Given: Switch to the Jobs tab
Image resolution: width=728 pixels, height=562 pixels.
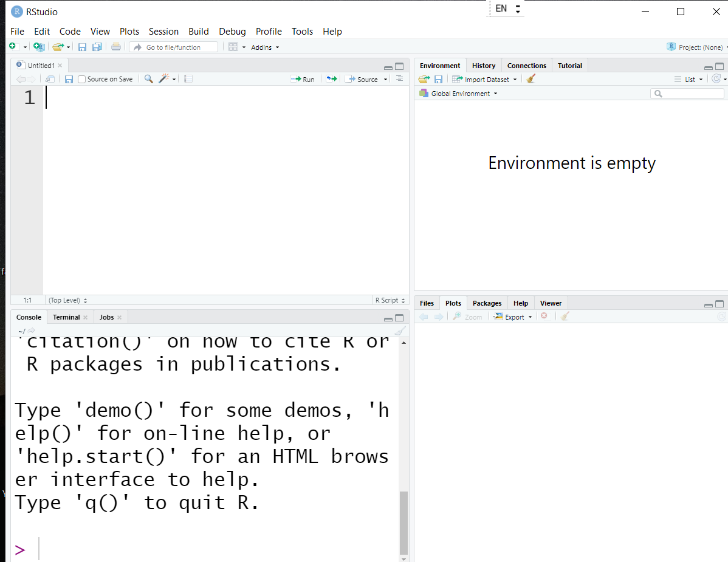Looking at the screenshot, I should tap(106, 317).
